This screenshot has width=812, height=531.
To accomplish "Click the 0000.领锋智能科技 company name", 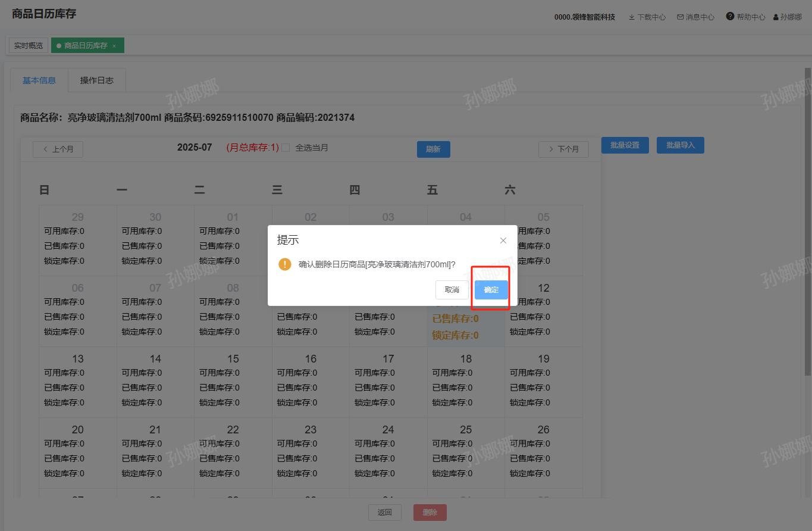I will click(x=585, y=17).
